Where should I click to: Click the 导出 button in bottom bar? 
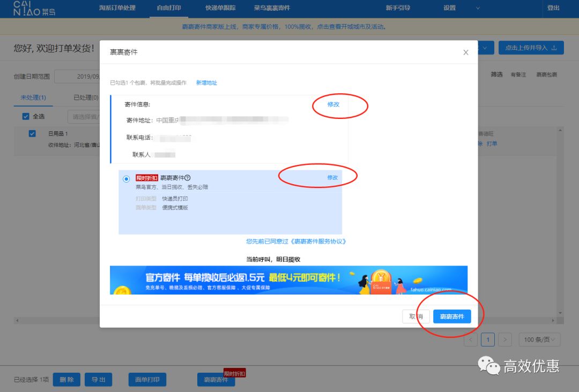pyautogui.click(x=98, y=380)
